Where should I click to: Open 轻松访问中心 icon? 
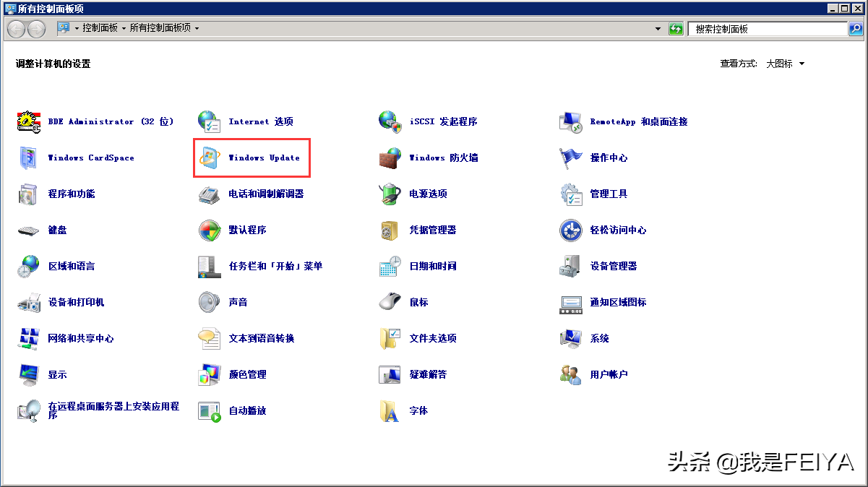pos(571,230)
